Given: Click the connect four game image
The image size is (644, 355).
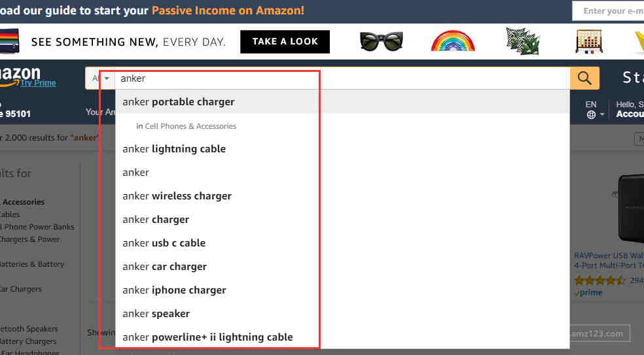Looking at the screenshot, I should [x=589, y=41].
